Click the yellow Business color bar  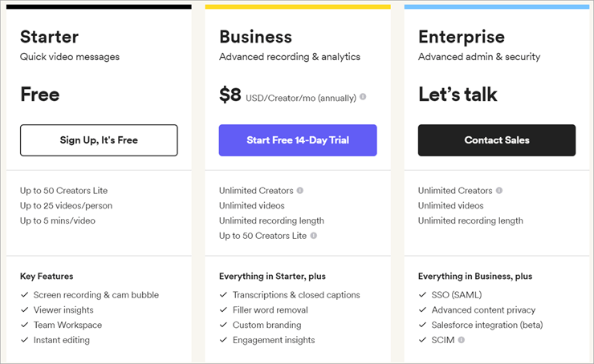[x=298, y=6]
